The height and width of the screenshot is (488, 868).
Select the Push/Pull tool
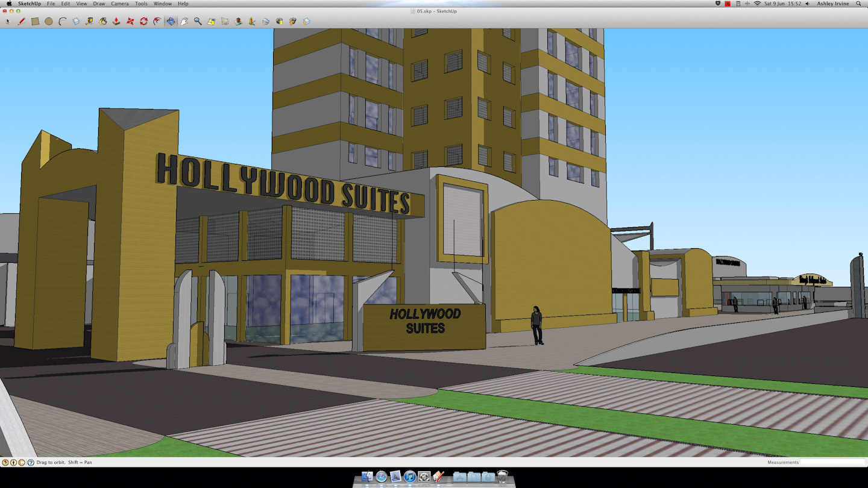pyautogui.click(x=116, y=21)
